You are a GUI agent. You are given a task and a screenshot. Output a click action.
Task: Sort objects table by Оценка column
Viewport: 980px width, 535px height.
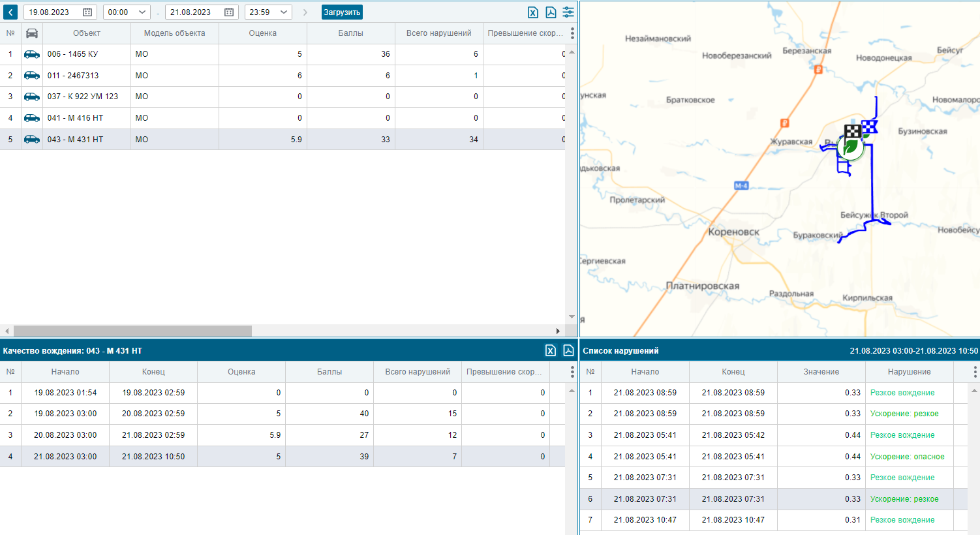262,33
